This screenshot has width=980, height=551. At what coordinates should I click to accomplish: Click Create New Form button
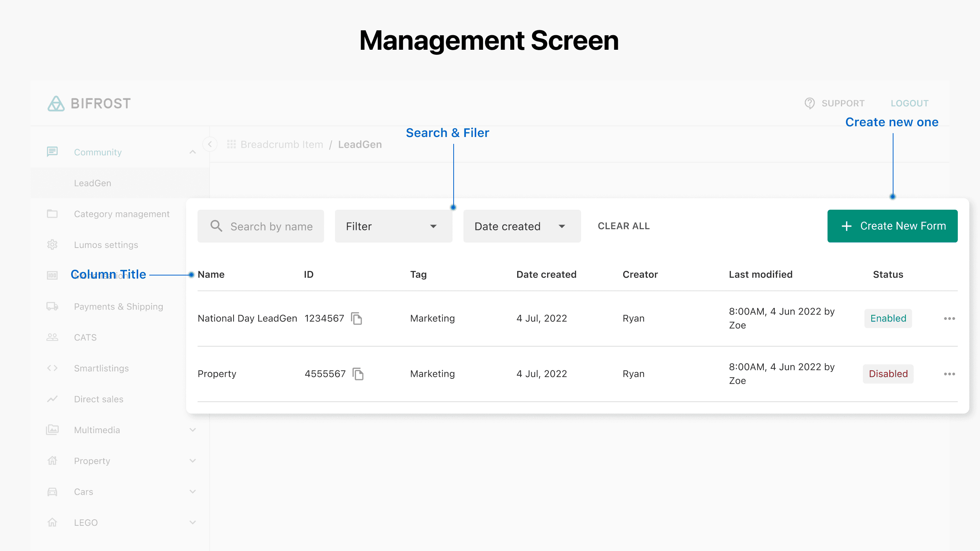click(x=892, y=226)
